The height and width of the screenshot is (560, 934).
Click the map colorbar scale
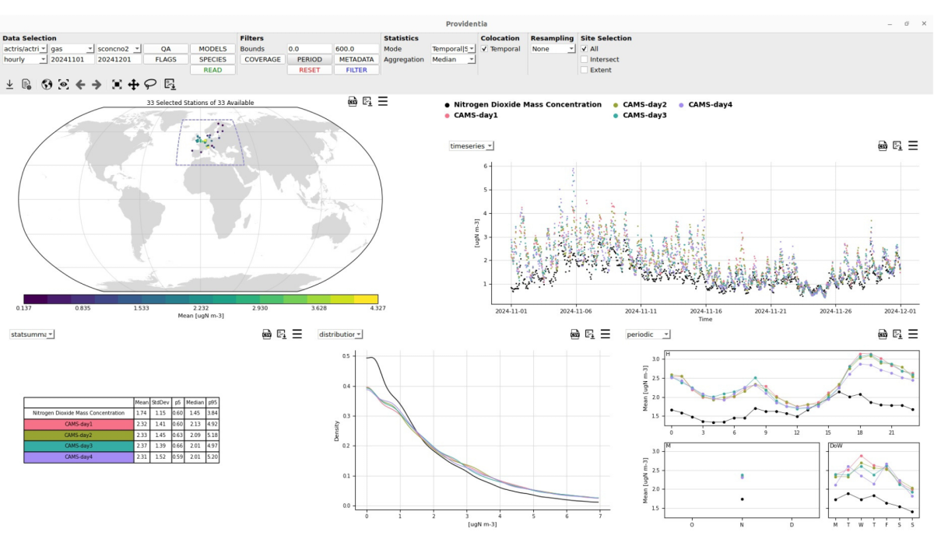point(201,299)
